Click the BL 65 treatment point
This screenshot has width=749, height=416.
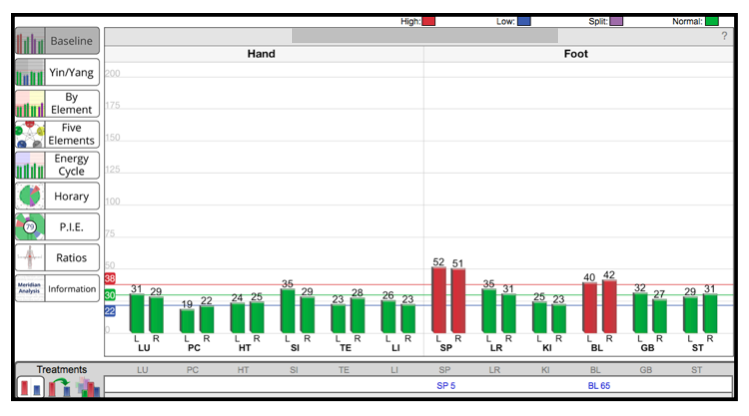point(599,385)
